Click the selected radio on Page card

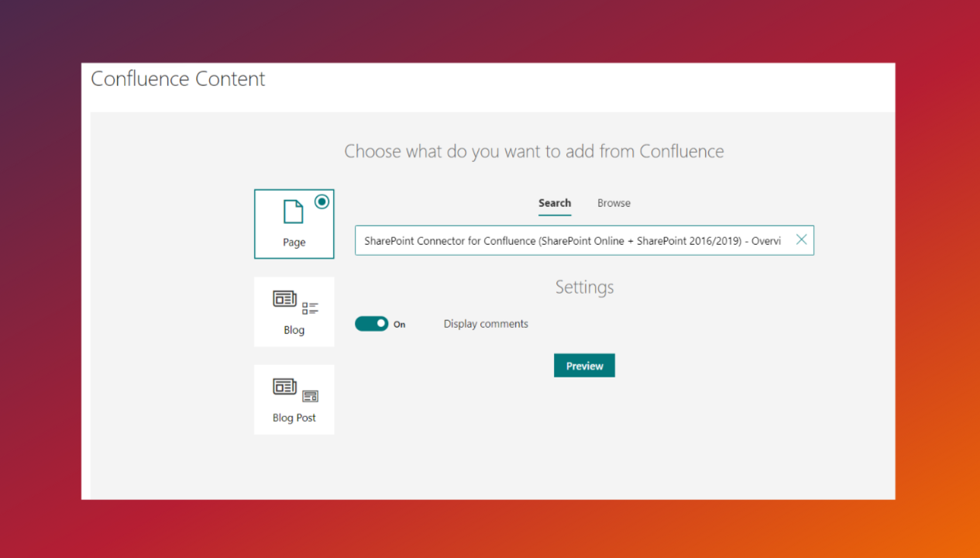(x=322, y=201)
